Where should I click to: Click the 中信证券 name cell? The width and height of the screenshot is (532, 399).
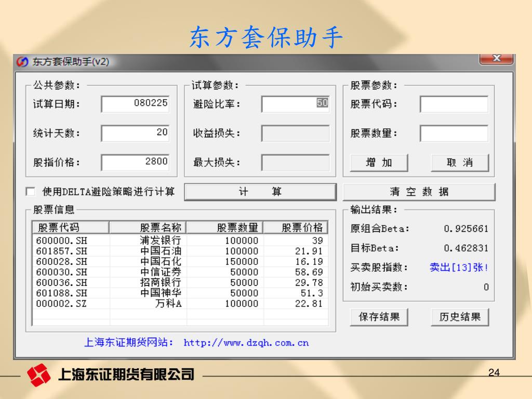click(161, 272)
